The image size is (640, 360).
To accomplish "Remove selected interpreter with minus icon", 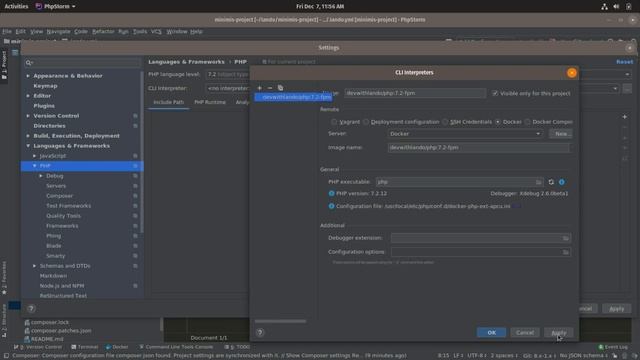I will [x=270, y=88].
